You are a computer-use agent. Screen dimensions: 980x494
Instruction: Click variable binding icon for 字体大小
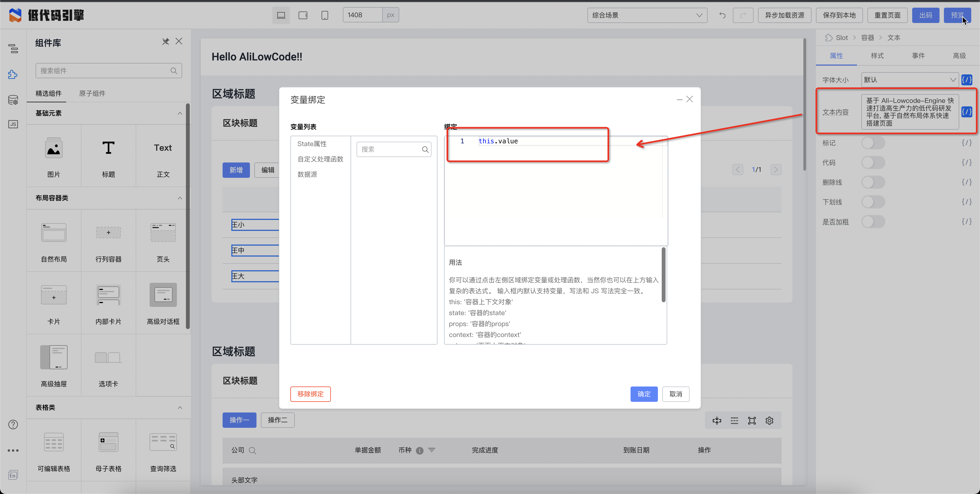[x=966, y=80]
